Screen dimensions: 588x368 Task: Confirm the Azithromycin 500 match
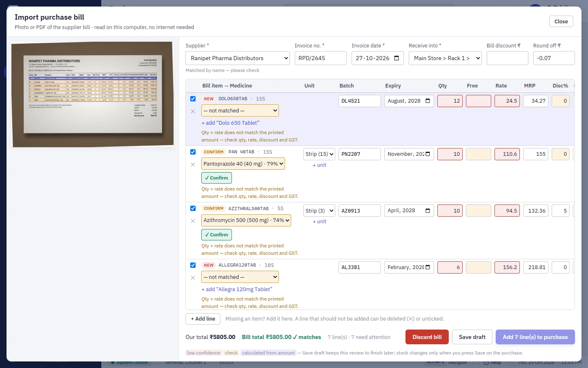coord(217,235)
